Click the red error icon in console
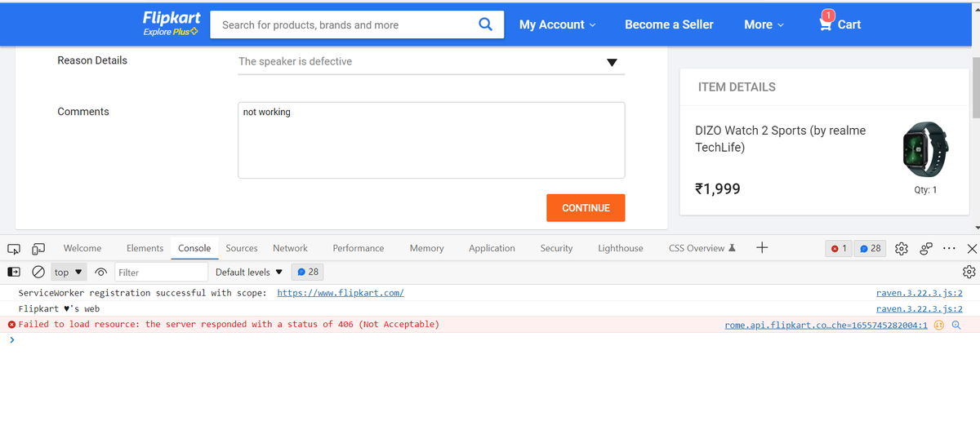Viewport: 980px width, 430px height. pyautogui.click(x=11, y=325)
